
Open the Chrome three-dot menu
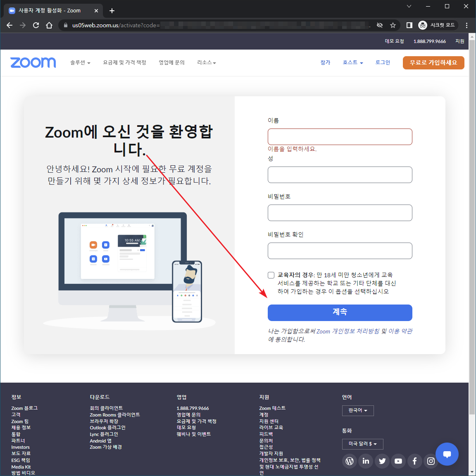click(x=466, y=25)
